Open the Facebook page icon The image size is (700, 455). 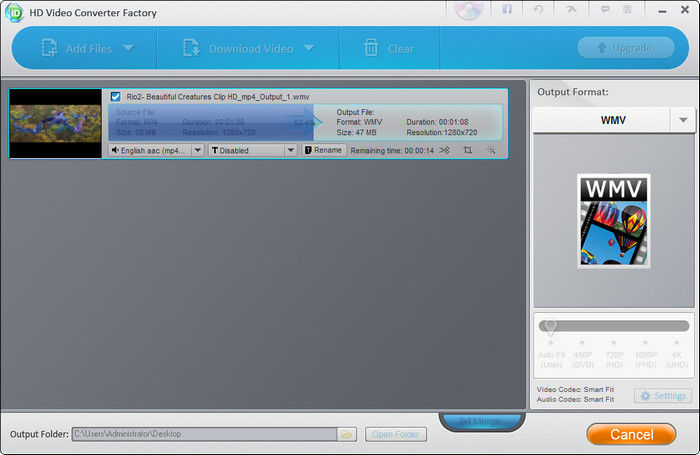(507, 9)
